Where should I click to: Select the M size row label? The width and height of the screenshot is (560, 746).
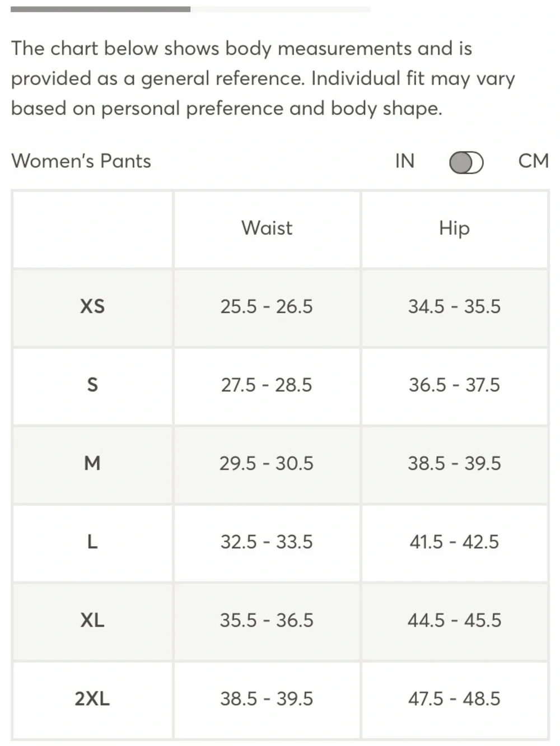[92, 464]
